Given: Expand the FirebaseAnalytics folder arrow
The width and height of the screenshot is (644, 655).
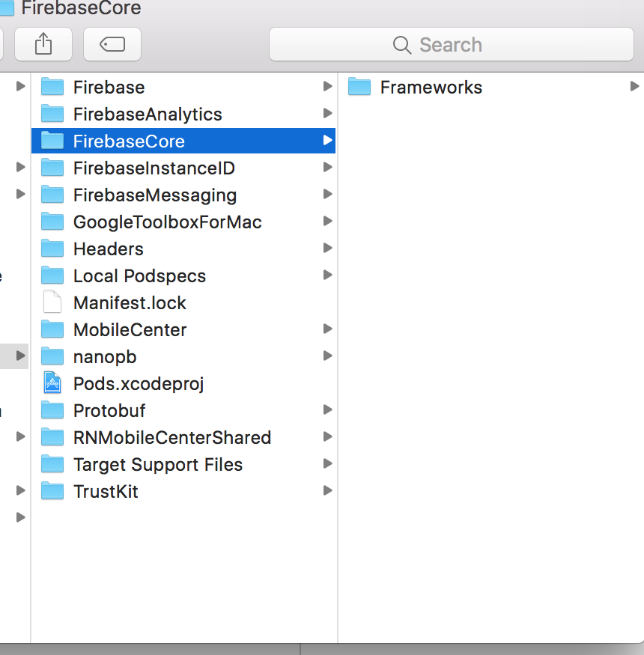Looking at the screenshot, I should coord(328,113).
